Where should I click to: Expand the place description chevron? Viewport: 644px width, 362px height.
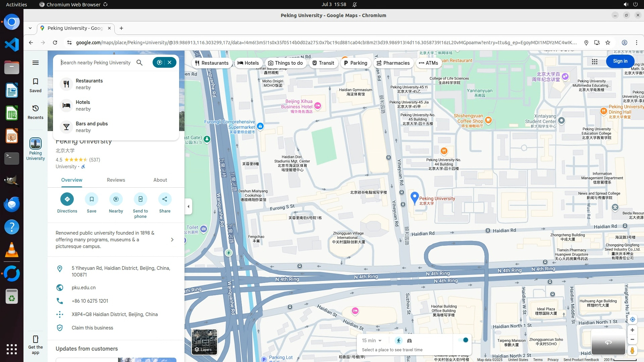click(172, 240)
